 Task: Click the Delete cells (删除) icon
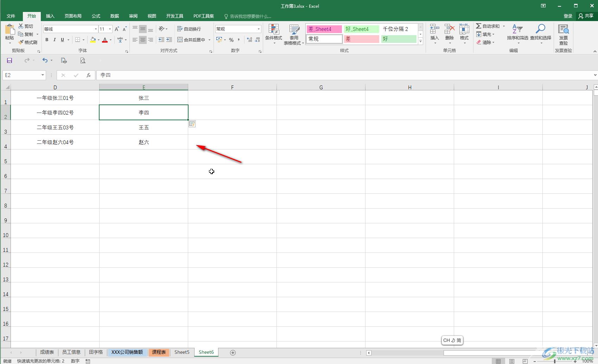coord(449,30)
